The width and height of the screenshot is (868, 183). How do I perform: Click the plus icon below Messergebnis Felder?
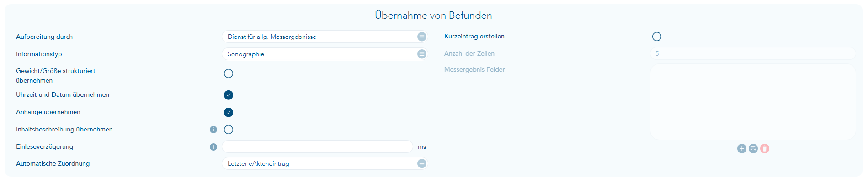point(741,149)
